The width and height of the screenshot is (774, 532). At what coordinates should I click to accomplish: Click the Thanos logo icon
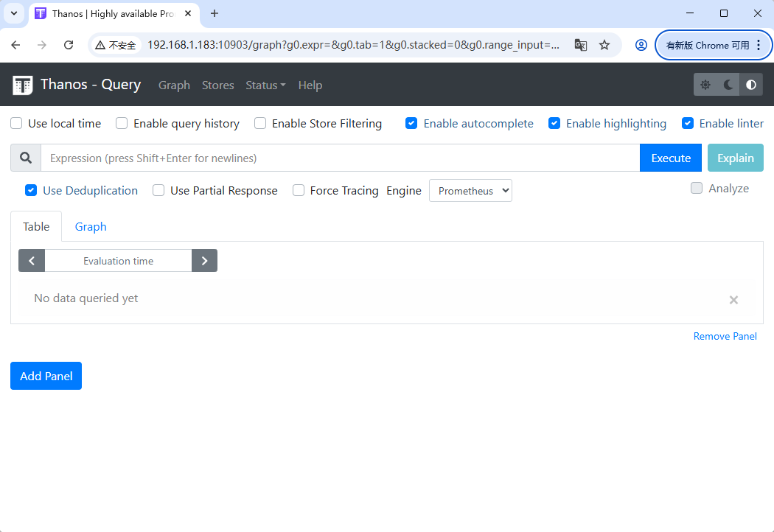point(23,85)
